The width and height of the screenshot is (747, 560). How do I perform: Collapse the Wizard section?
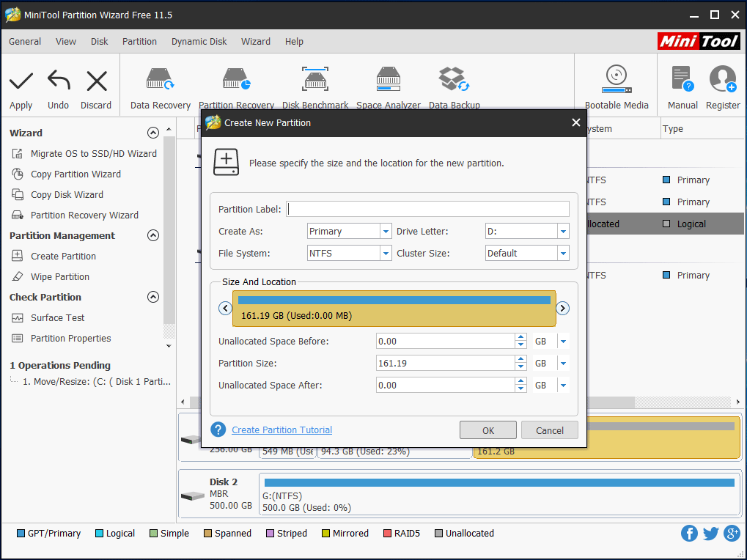click(153, 133)
